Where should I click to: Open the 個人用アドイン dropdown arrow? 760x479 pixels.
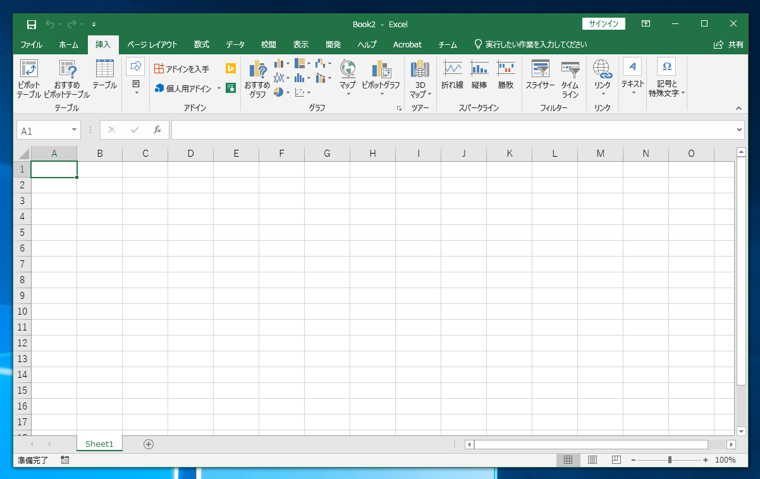point(219,89)
